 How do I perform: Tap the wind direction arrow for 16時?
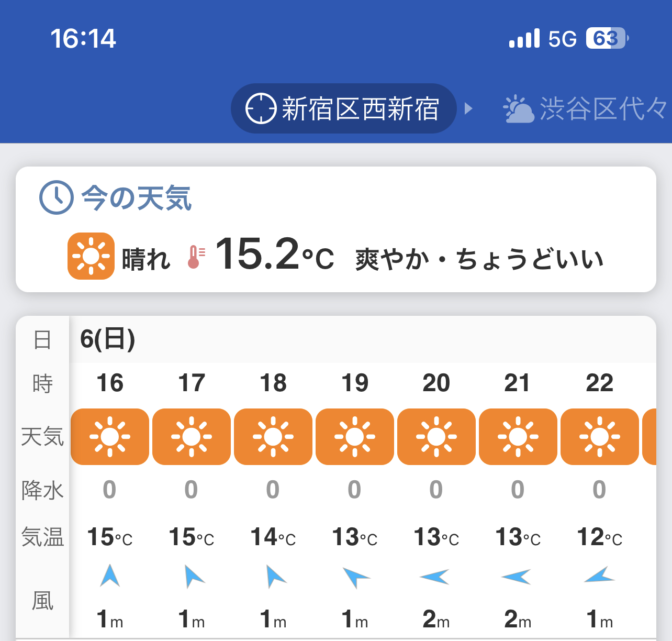point(110,576)
